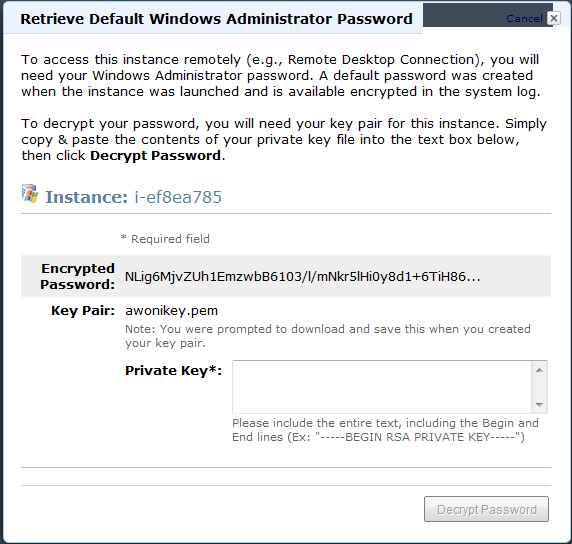Click the Key Pair label

click(83, 310)
